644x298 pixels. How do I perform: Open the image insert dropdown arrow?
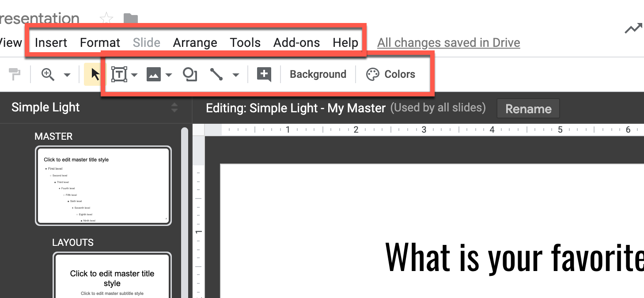[168, 75]
